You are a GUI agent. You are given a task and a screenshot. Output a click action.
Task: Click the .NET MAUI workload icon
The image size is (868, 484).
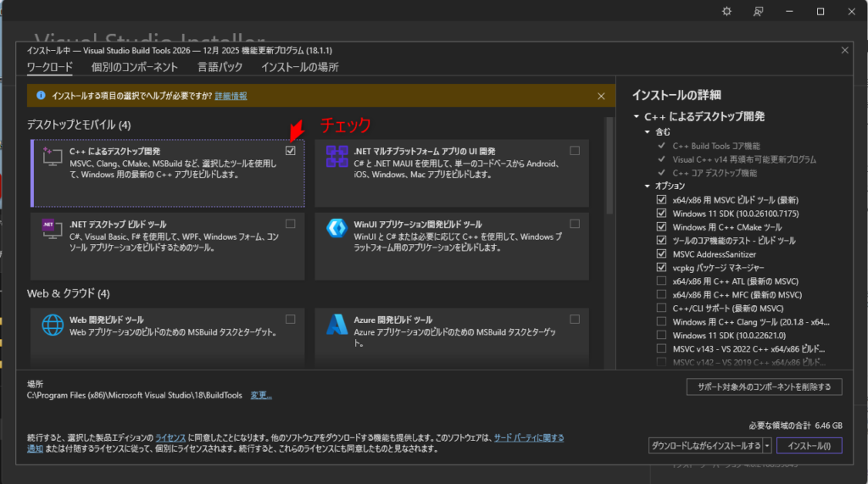tap(337, 156)
